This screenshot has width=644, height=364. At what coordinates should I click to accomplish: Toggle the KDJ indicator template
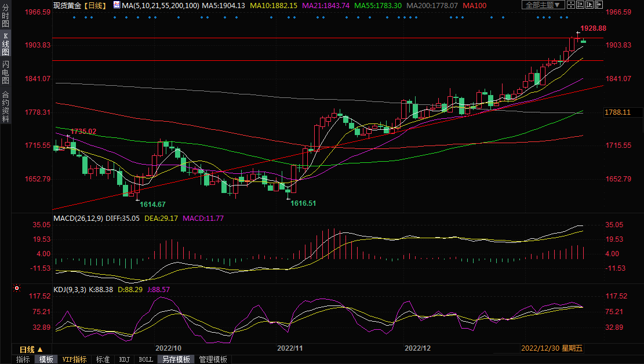tap(125, 359)
